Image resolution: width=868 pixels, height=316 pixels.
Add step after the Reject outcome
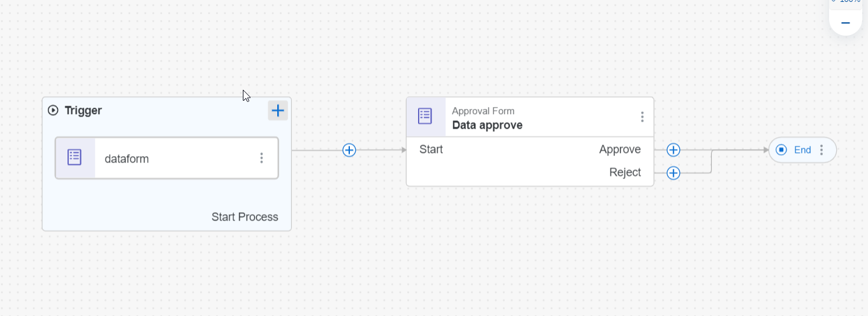click(674, 173)
